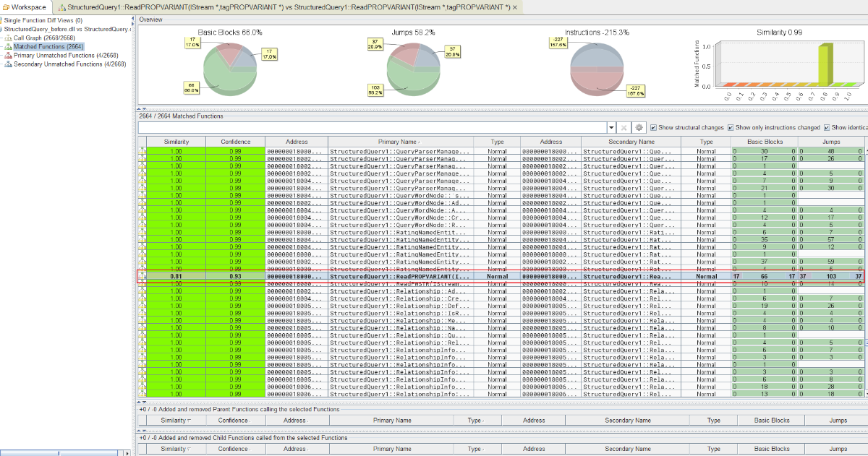Sort Child Functions table by Similarity
This screenshot has width=868, height=456.
click(176, 449)
